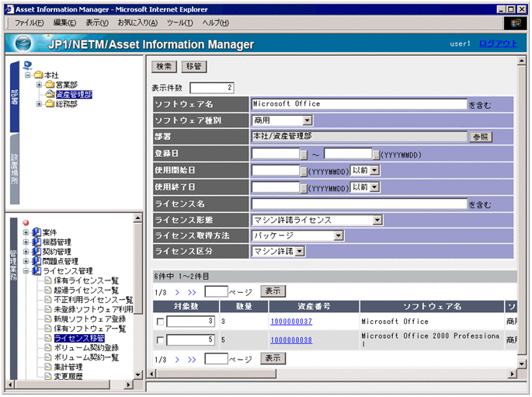Screen dimensions: 532x397
Task: Open calendar picker for 使用開始日
Action: (x=304, y=172)
